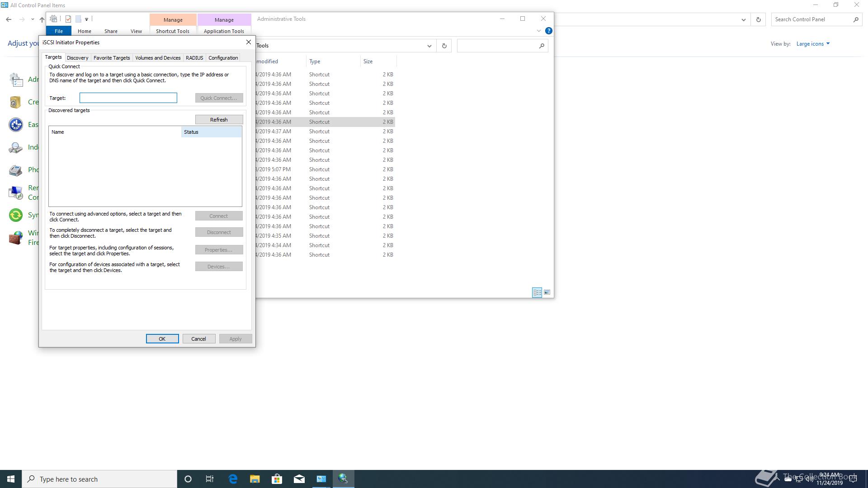868x488 pixels.
Task: Sort discovered targets by Name column
Action: tap(115, 132)
